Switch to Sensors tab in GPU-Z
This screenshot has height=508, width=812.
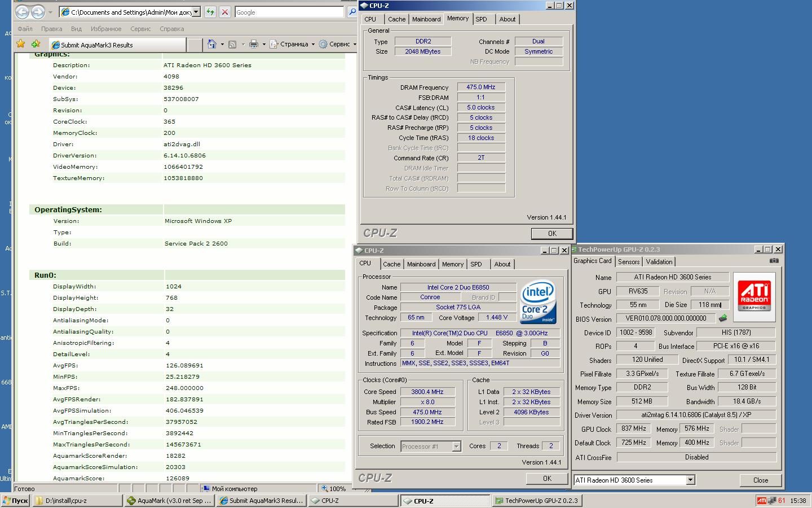tap(629, 262)
